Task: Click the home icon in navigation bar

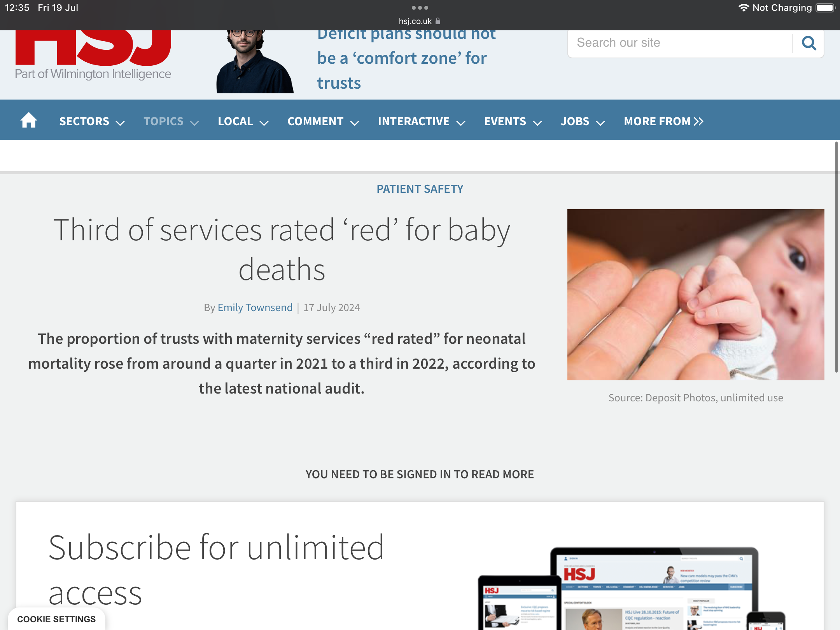Action: coord(28,121)
